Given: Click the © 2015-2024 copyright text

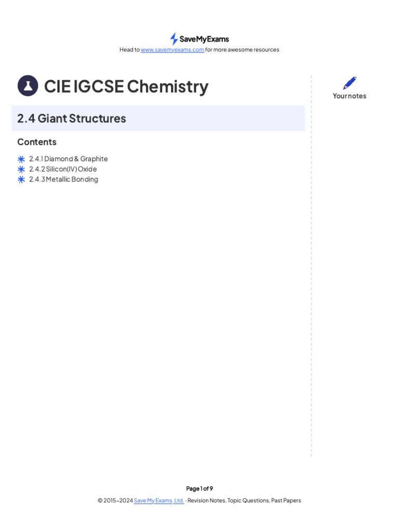Looking at the screenshot, I should click(x=115, y=500).
